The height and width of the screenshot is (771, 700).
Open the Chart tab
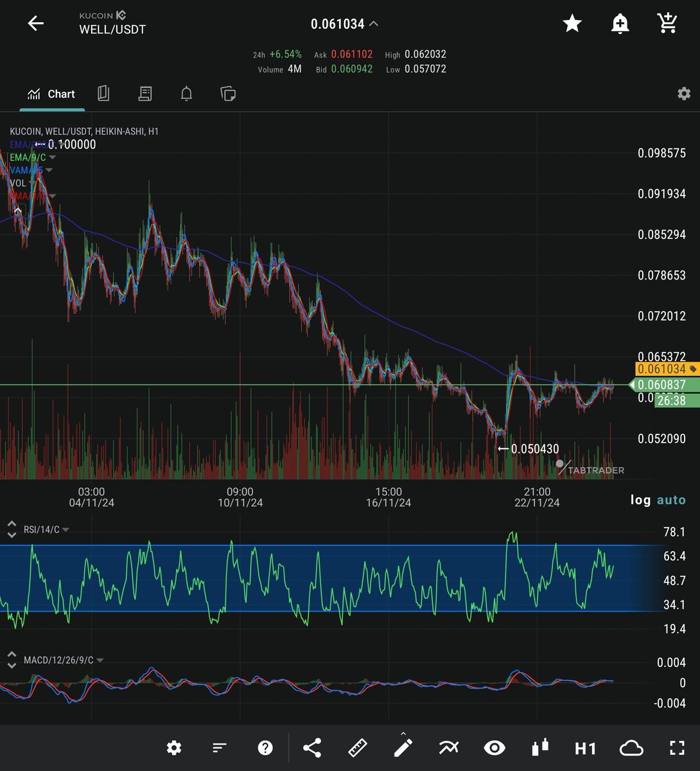(x=51, y=94)
